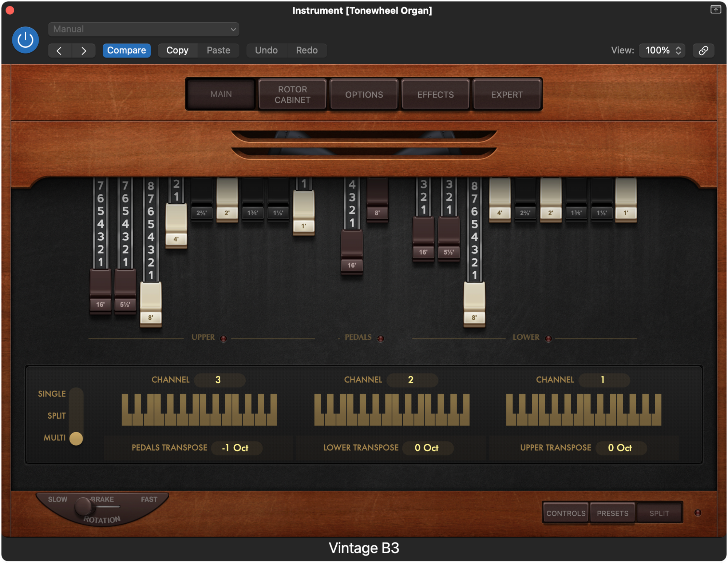Set keyboard mode to Single
728x563 pixels.
52,394
